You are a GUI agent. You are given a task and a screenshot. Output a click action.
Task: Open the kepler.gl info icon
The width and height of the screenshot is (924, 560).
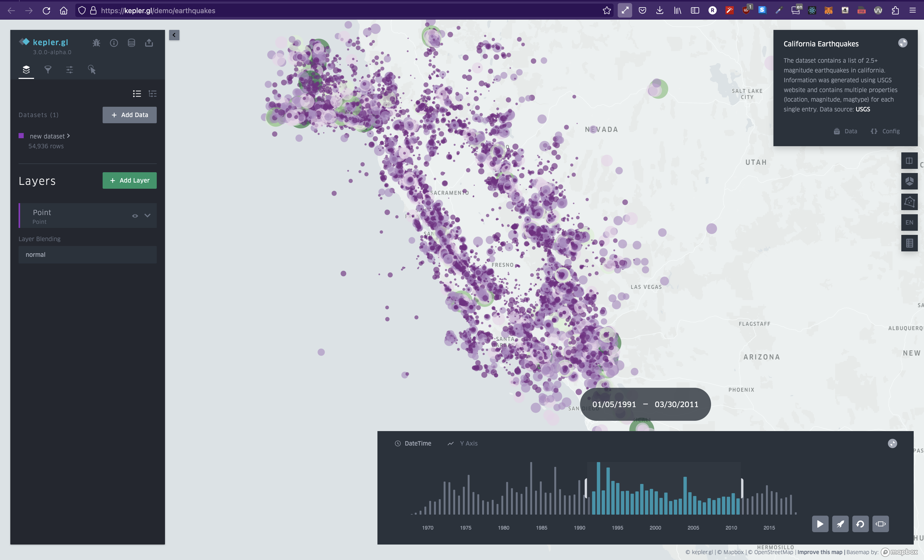[x=114, y=43]
